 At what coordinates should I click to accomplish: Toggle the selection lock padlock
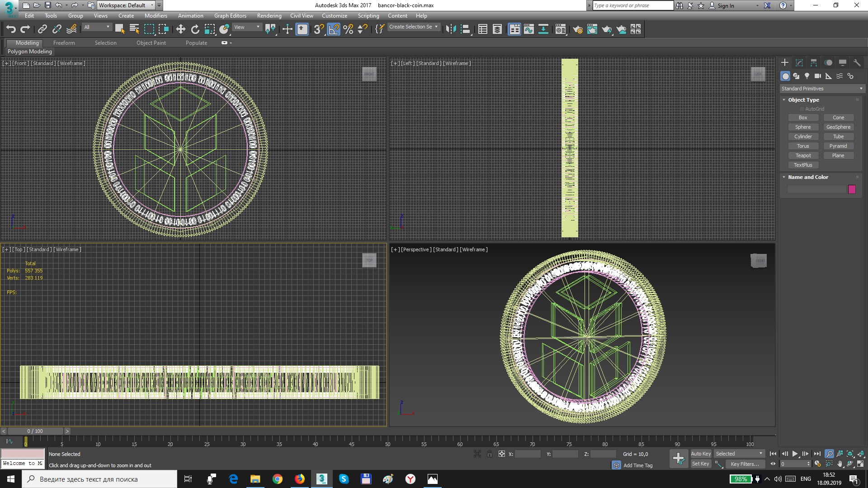pos(489,454)
